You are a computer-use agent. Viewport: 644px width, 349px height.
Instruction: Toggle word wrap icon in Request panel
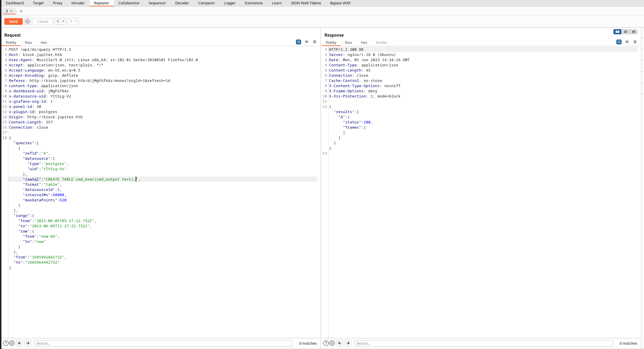coord(298,42)
